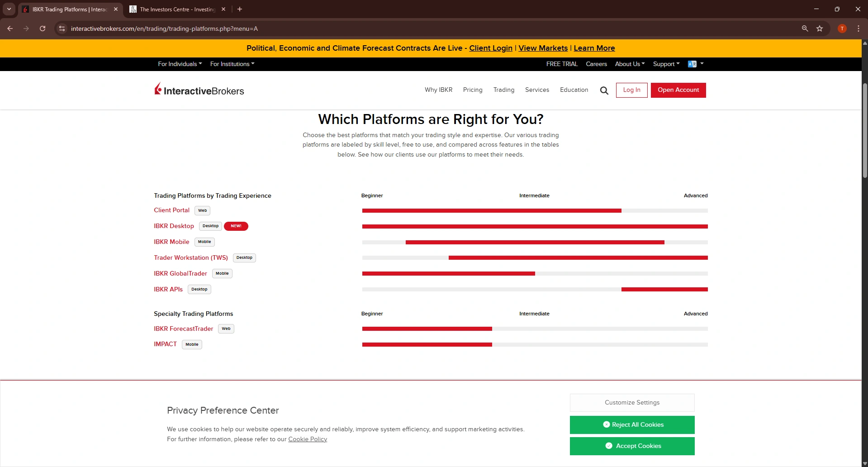Screen dimensions: 868x467
Task: Open a new browser tab
Action: (x=240, y=9)
